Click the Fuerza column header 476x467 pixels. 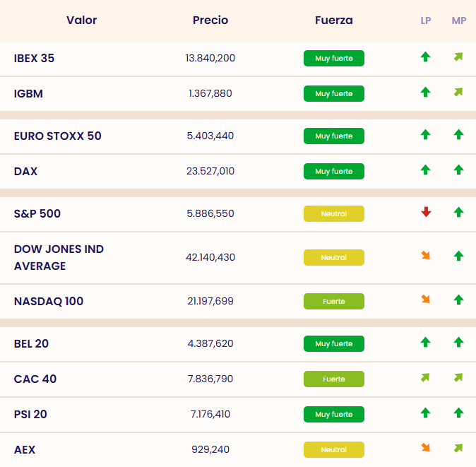click(333, 20)
